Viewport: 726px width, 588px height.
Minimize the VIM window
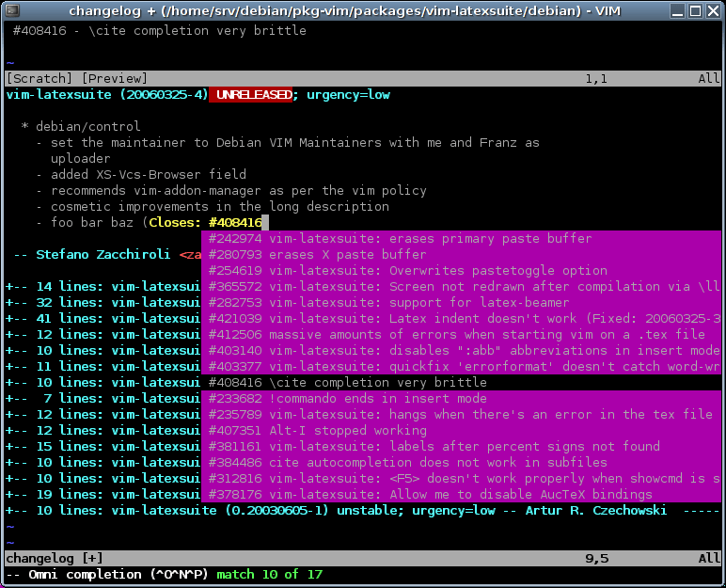click(x=677, y=10)
